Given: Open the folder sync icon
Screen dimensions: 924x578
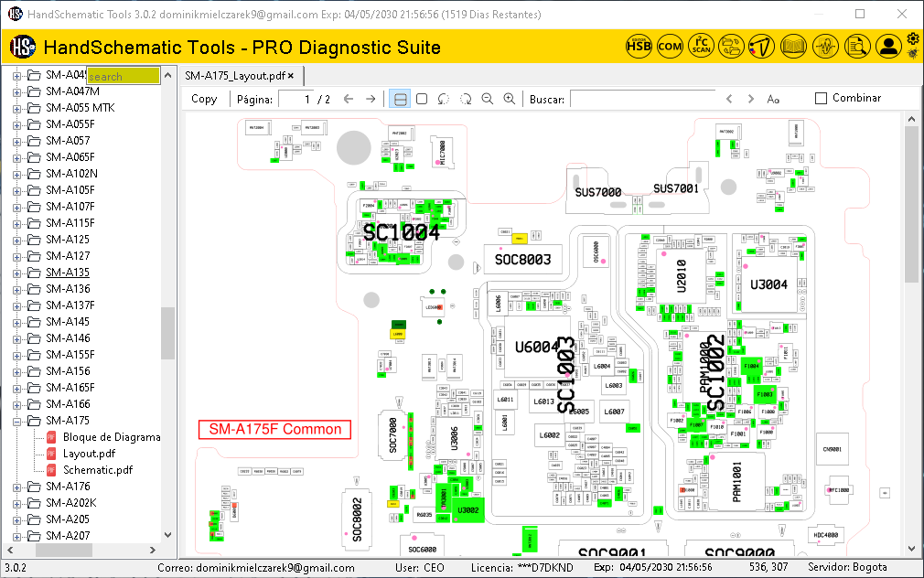Looking at the screenshot, I should (x=731, y=46).
